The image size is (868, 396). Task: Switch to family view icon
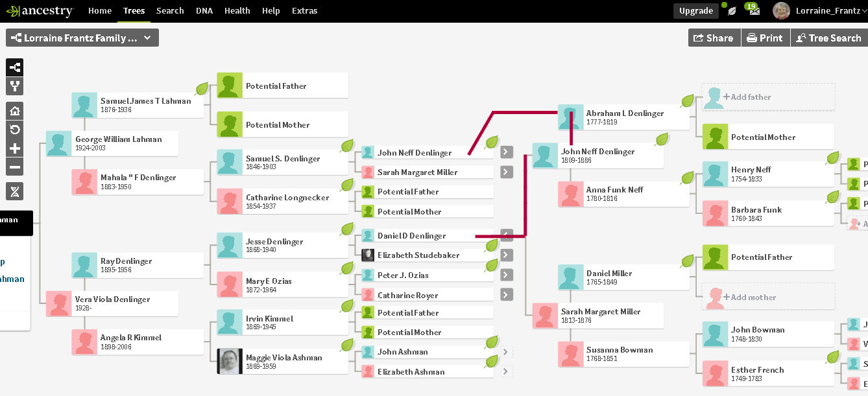click(x=15, y=86)
